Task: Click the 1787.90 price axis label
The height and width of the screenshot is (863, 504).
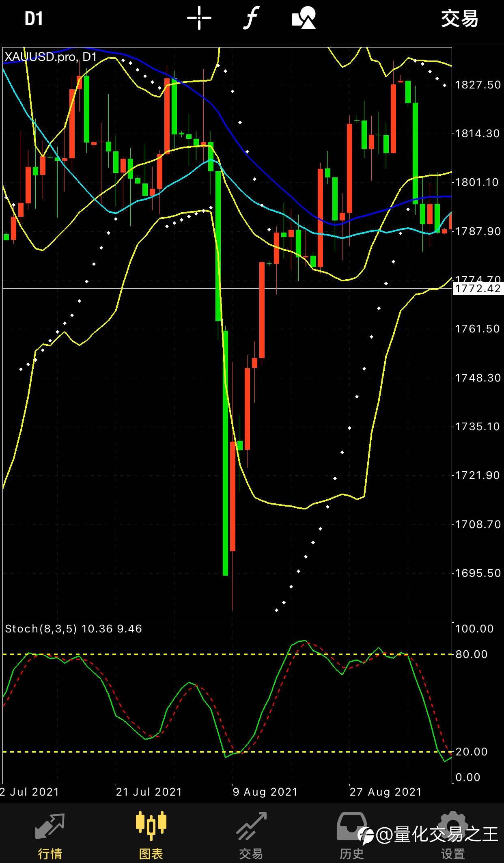Action: tap(478, 231)
